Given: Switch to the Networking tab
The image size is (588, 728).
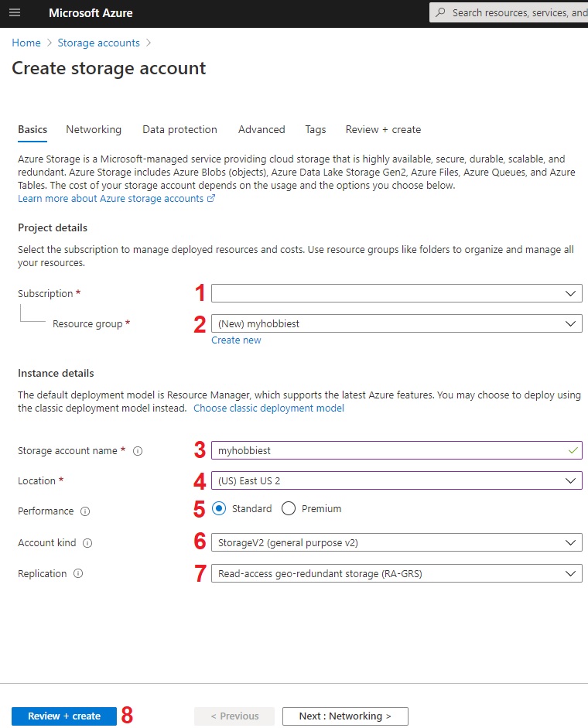Looking at the screenshot, I should click(x=94, y=129).
